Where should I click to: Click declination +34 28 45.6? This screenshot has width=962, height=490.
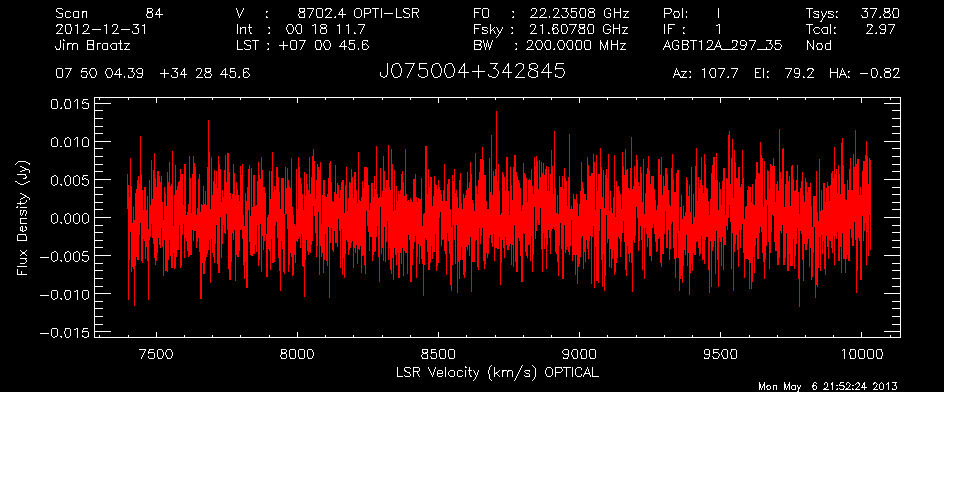(205, 74)
